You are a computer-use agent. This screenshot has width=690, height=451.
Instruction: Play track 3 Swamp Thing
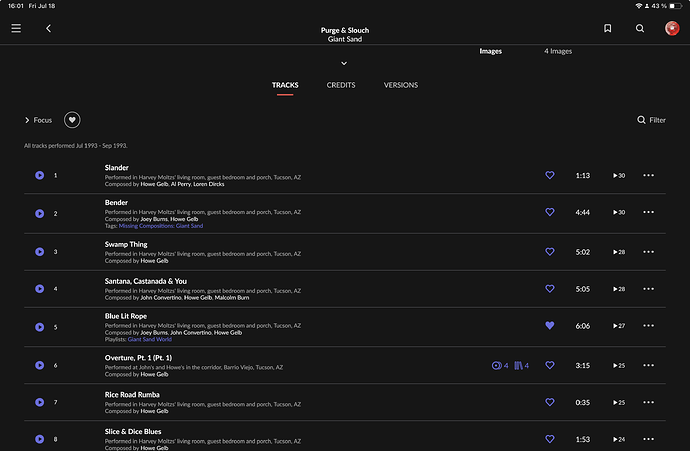[40, 252]
